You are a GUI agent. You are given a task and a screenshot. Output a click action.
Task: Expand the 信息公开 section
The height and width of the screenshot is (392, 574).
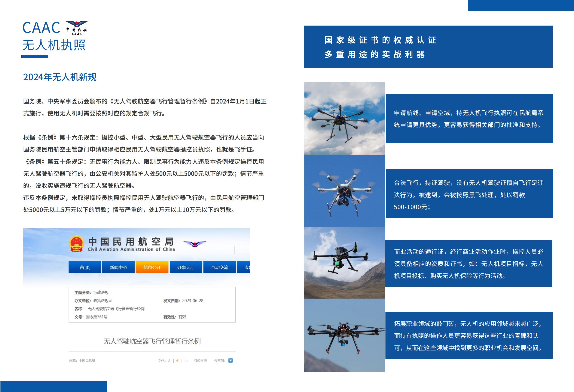point(152,267)
